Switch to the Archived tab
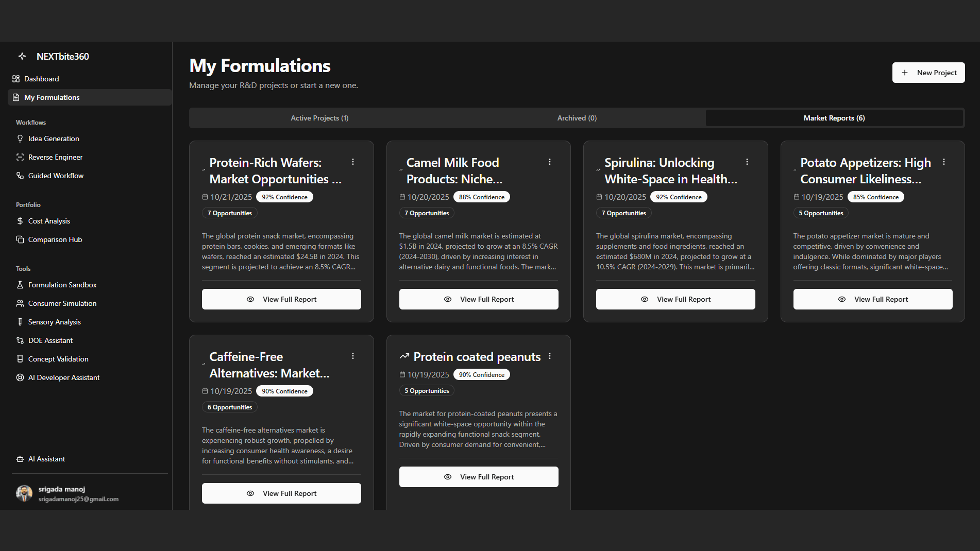The width and height of the screenshot is (980, 551). tap(577, 118)
